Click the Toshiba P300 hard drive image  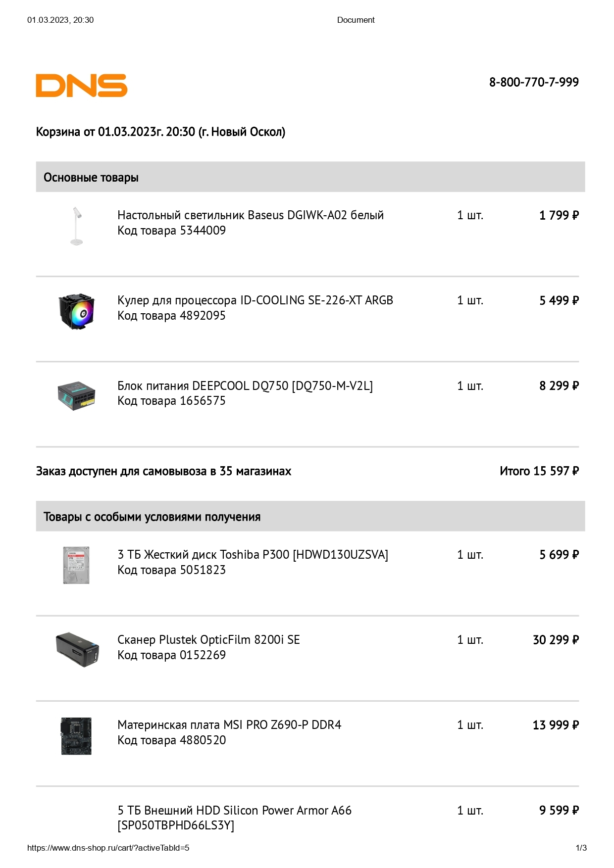click(76, 565)
